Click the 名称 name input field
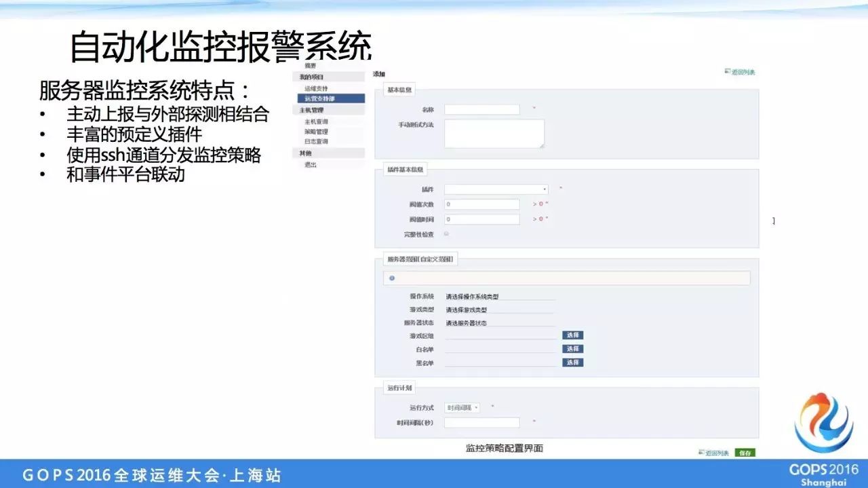This screenshot has height=488, width=868. point(483,109)
